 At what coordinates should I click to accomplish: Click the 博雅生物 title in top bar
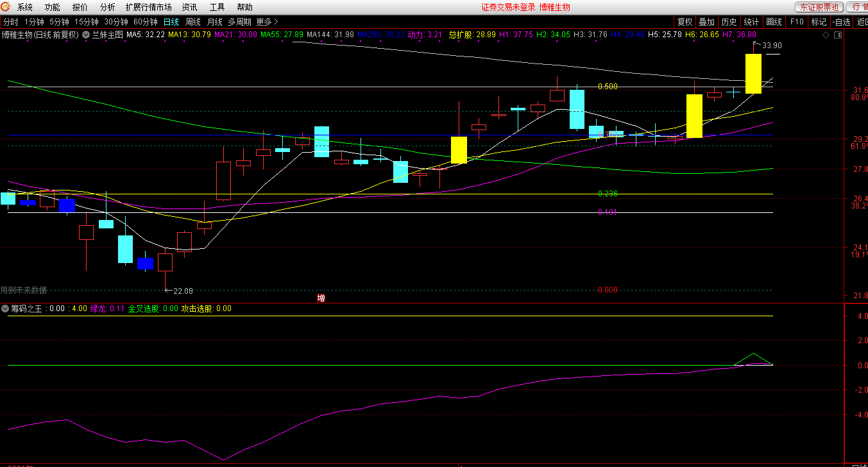554,8
